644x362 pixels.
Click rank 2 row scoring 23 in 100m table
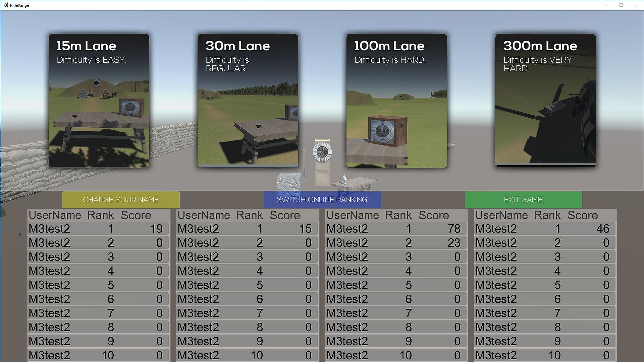396,243
